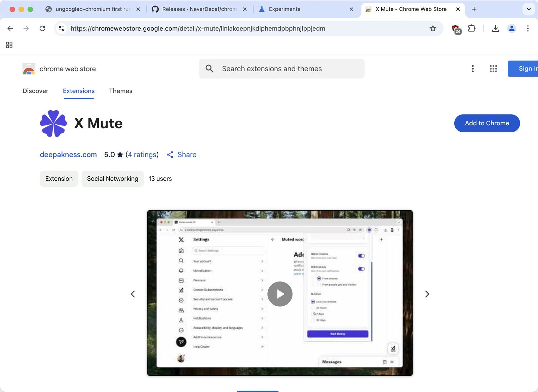Click the chrome web store logo

click(x=29, y=69)
